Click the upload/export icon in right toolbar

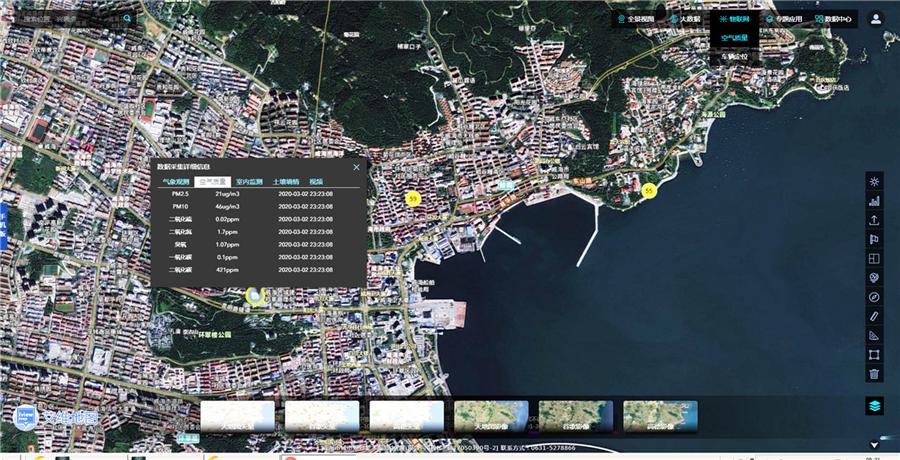click(x=874, y=220)
